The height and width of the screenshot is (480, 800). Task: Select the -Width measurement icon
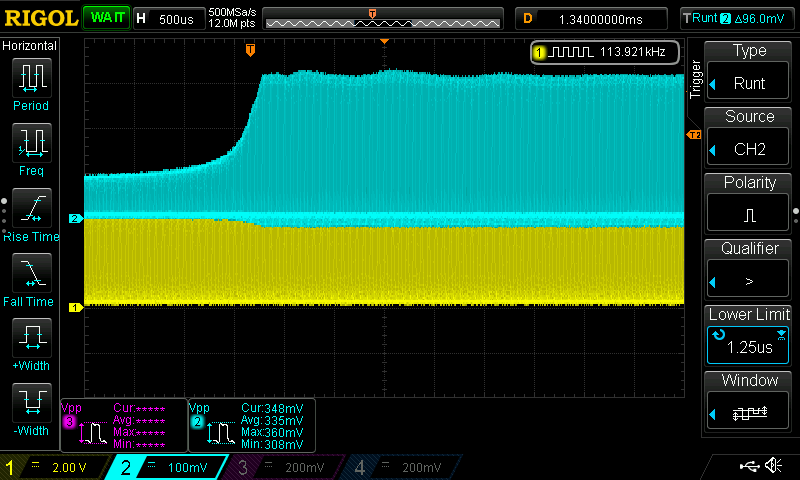pyautogui.click(x=31, y=403)
